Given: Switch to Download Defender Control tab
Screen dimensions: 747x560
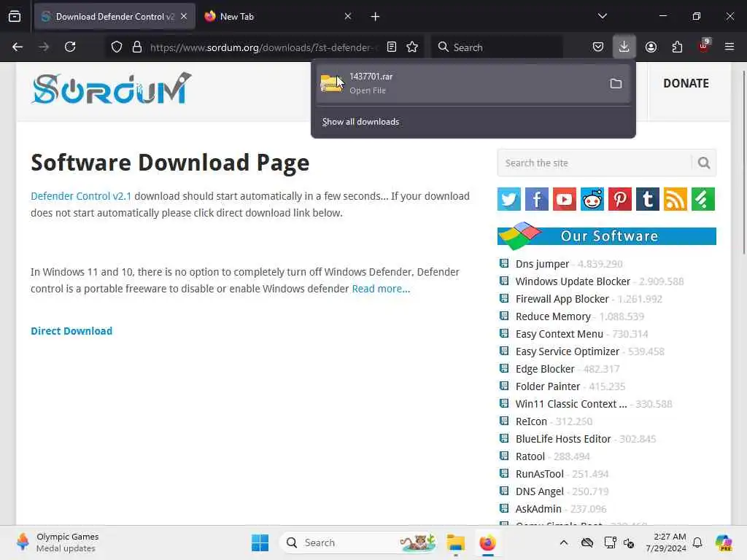Looking at the screenshot, I should [x=115, y=17].
